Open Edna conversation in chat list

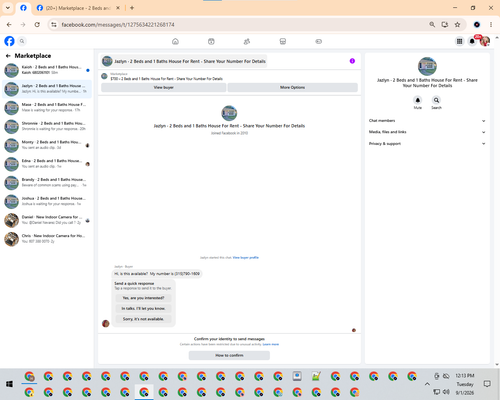coord(47,164)
